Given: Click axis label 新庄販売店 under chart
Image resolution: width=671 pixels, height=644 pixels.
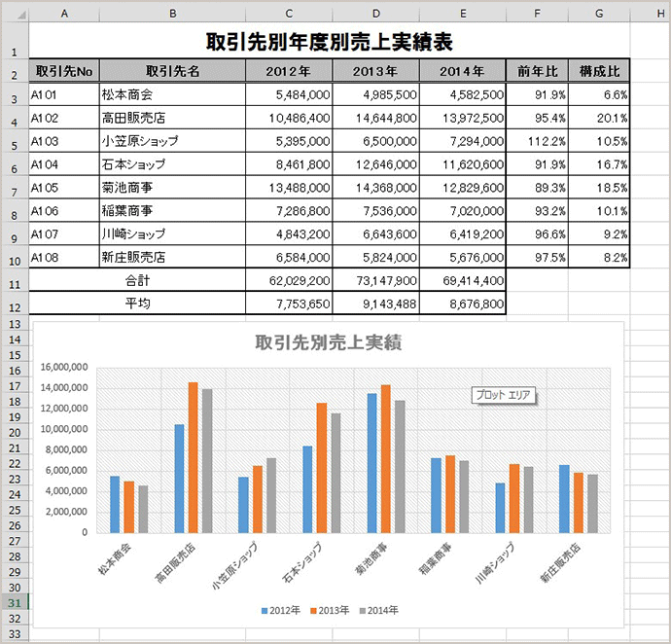Looking at the screenshot, I should pyautogui.click(x=560, y=562).
